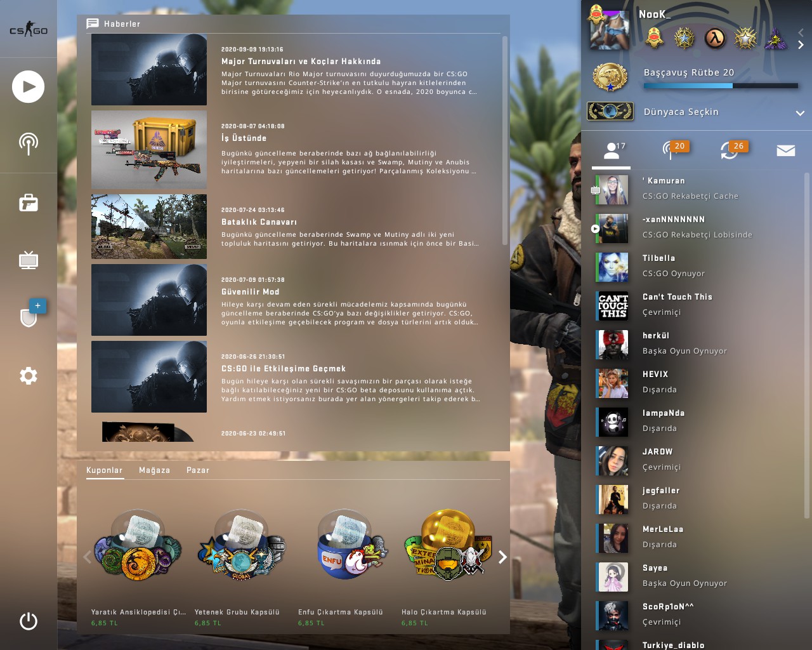This screenshot has width=812, height=650.
Task: Select friend MerLeLaa
Action: tap(698, 538)
